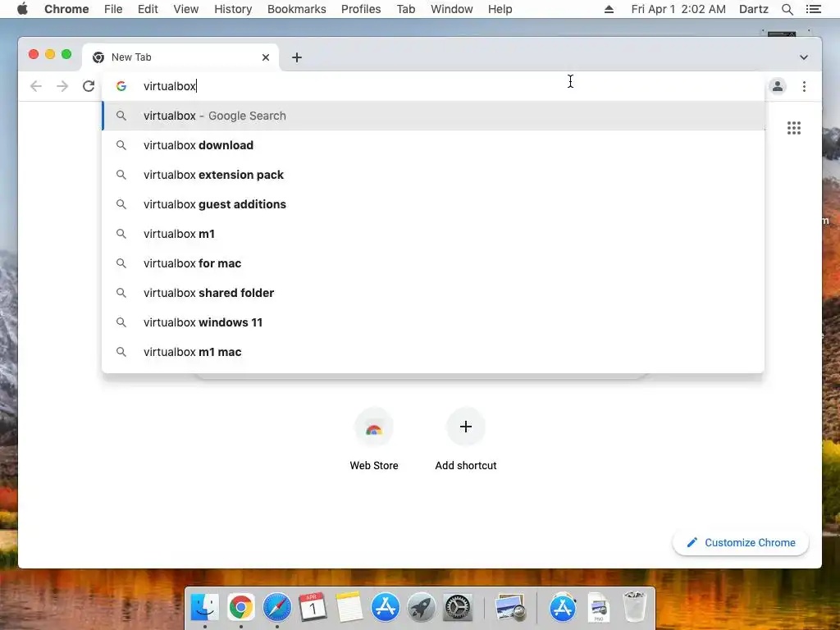840x630 pixels.
Task: Open Spotlight search magnifier in menu bar
Action: (x=787, y=9)
